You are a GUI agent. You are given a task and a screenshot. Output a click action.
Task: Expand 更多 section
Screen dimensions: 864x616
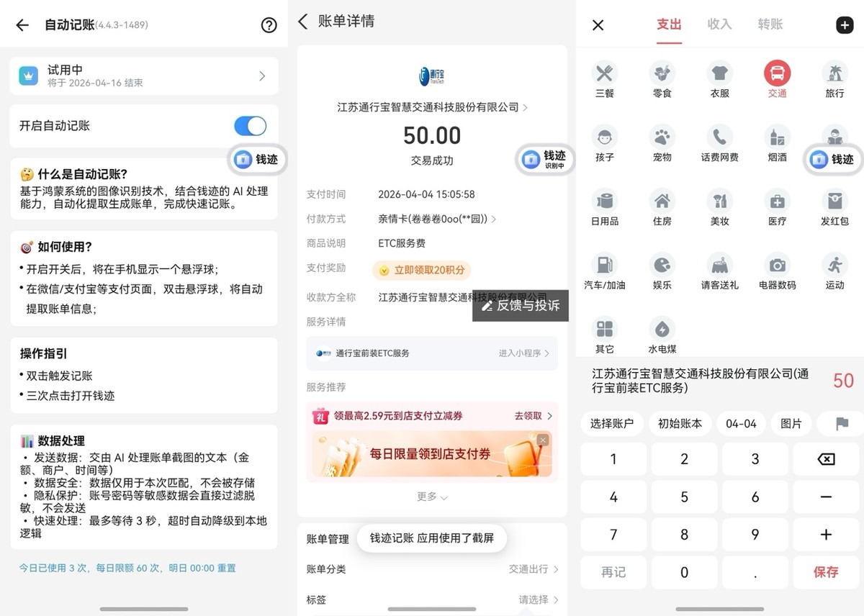click(432, 497)
